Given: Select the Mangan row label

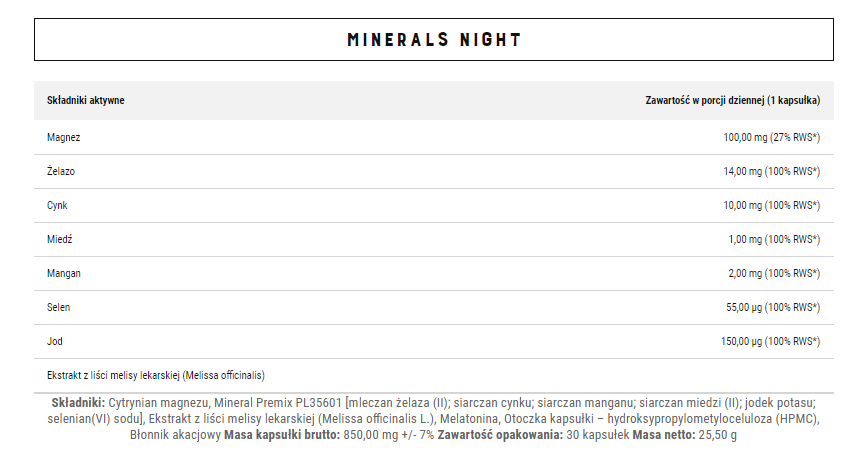Looking at the screenshot, I should coord(64,273).
